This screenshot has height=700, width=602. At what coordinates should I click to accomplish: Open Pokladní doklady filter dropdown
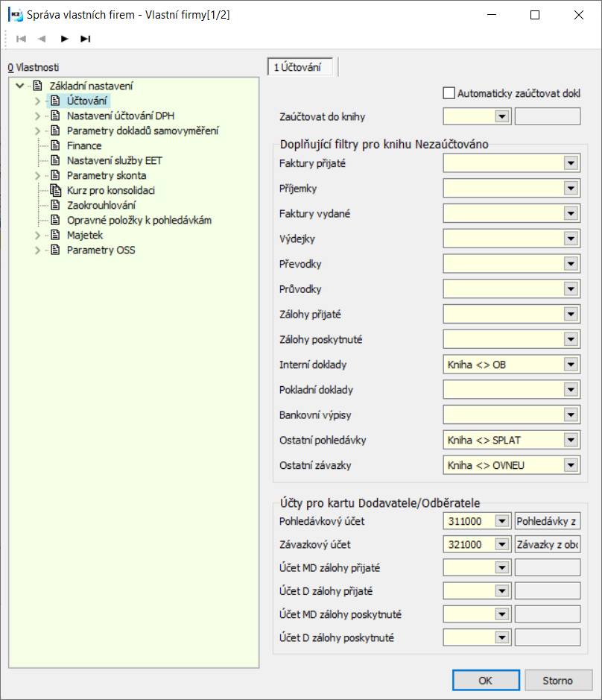(571, 390)
